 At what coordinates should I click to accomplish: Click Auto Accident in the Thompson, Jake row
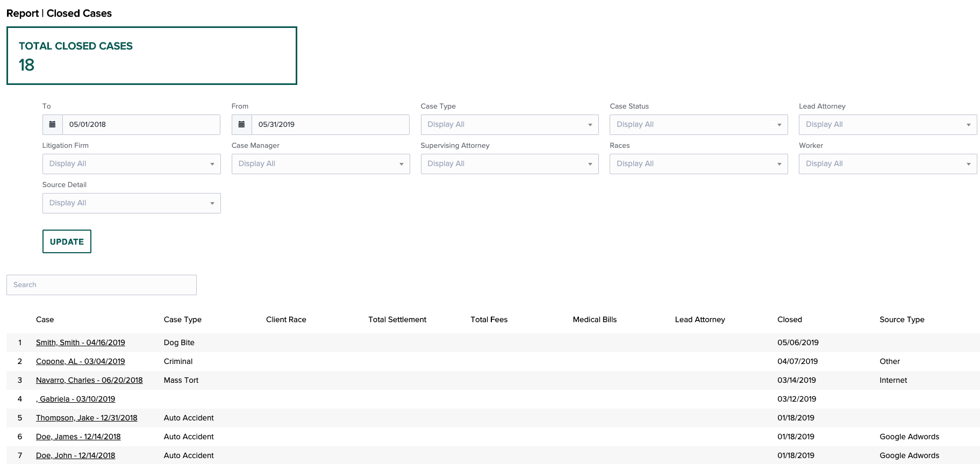189,418
